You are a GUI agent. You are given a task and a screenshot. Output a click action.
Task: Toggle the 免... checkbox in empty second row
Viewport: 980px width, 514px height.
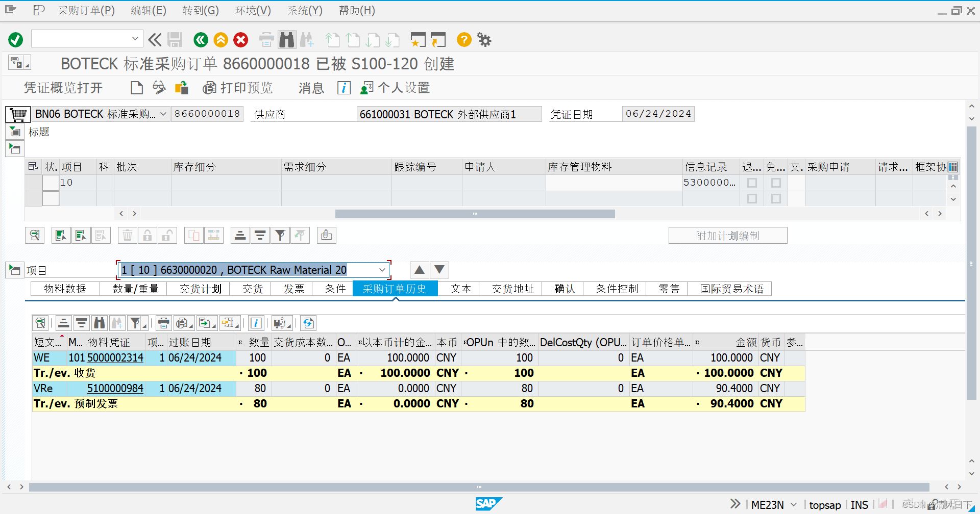[x=776, y=198]
